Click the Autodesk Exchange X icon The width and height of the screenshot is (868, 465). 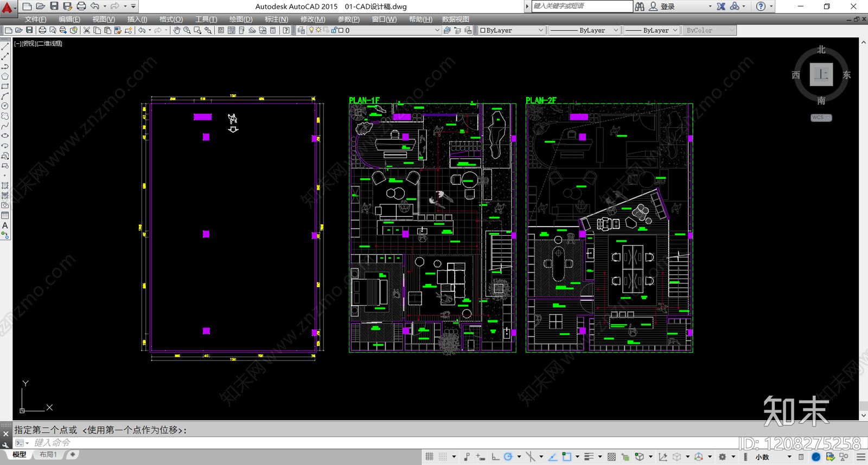(x=721, y=7)
